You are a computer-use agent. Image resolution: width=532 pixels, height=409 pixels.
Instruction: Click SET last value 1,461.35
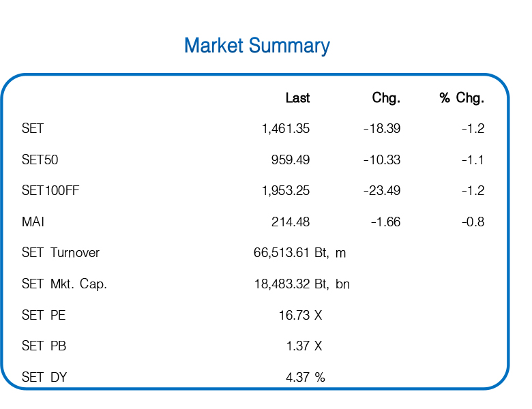click(x=286, y=129)
